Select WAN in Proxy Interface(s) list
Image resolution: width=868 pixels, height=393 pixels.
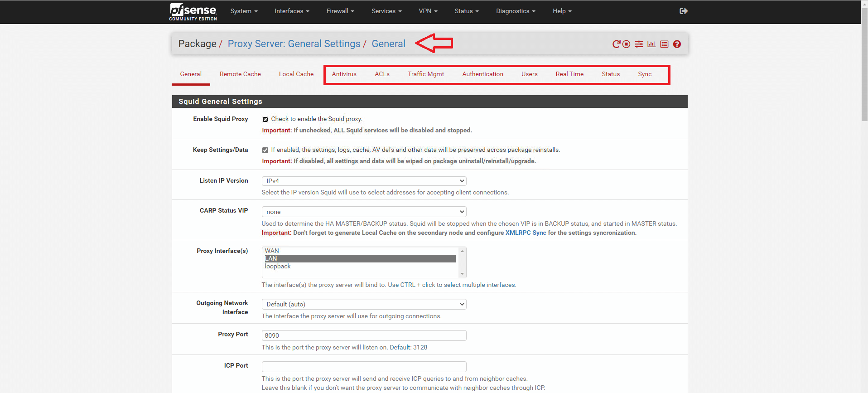point(360,251)
